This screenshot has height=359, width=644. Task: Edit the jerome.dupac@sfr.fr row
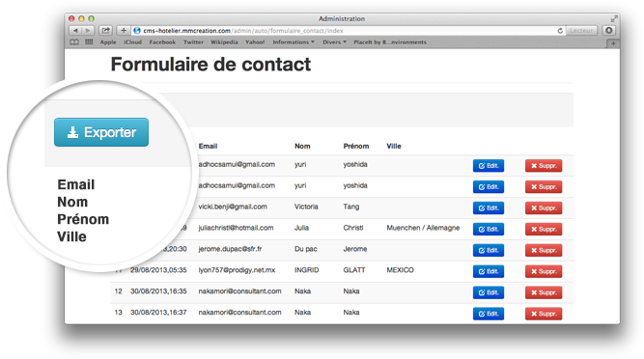pos(489,250)
